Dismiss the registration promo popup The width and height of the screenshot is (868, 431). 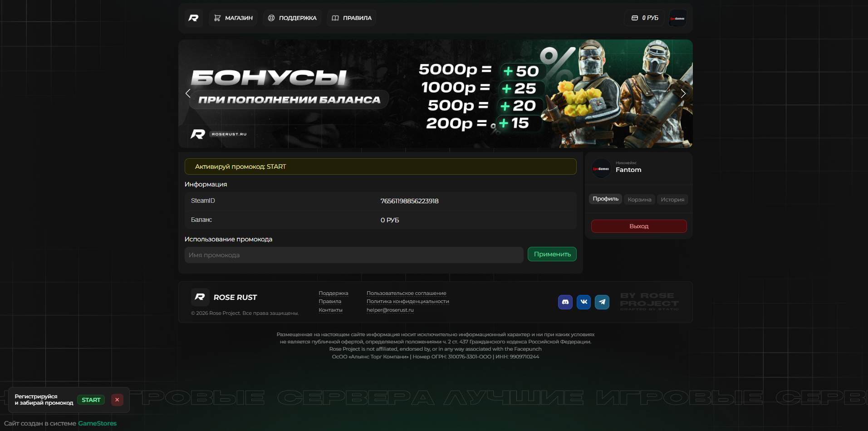[x=117, y=400]
